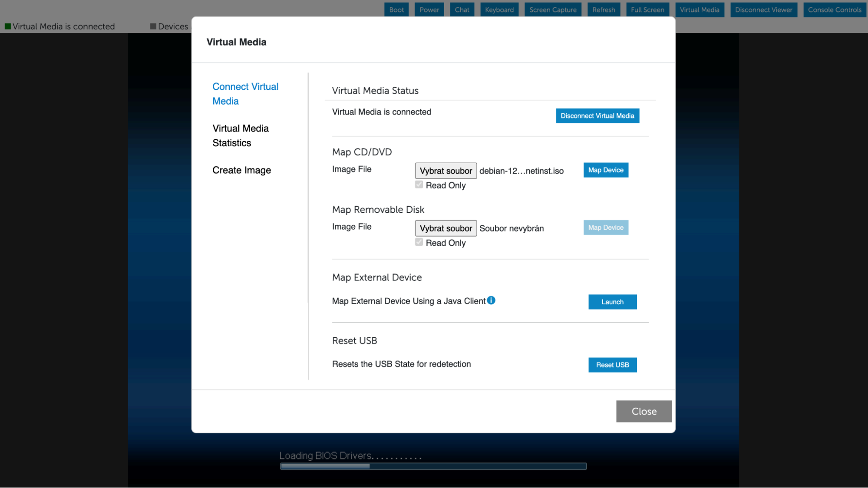Open the Power controls menu

pyautogui.click(x=429, y=10)
